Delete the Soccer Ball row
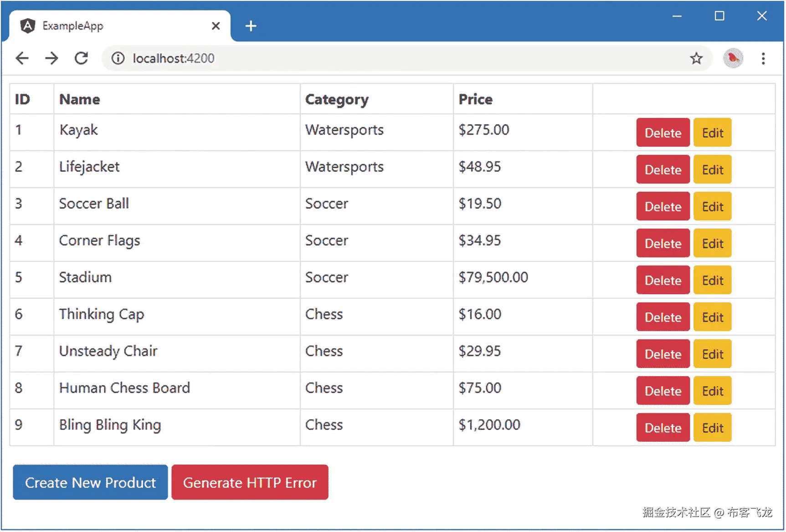Viewport: 786px width, 532px height. [x=663, y=206]
